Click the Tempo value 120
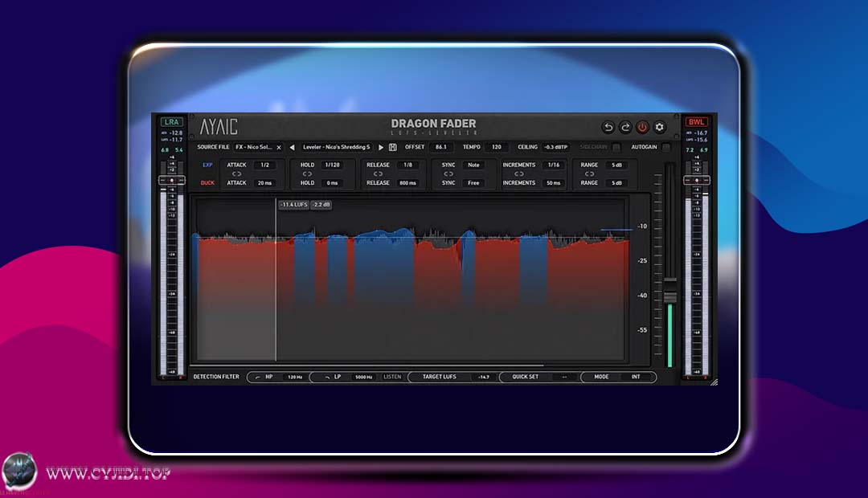 [x=497, y=147]
